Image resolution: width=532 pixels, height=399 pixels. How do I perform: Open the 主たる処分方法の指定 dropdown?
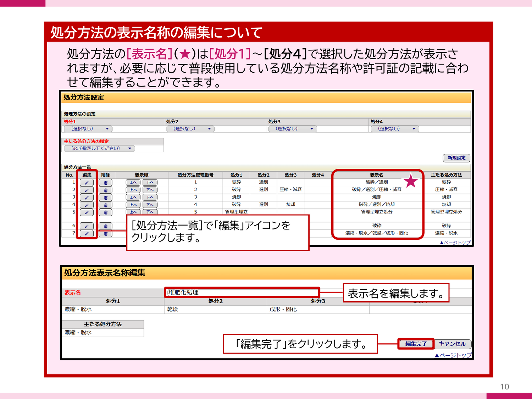click(x=100, y=149)
